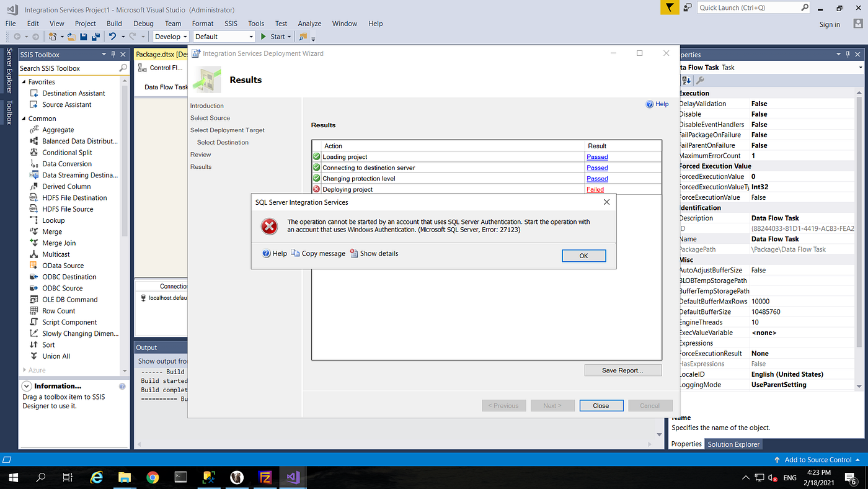This screenshot has width=868, height=489.
Task: Click the Windows Start button
Action: click(x=13, y=477)
